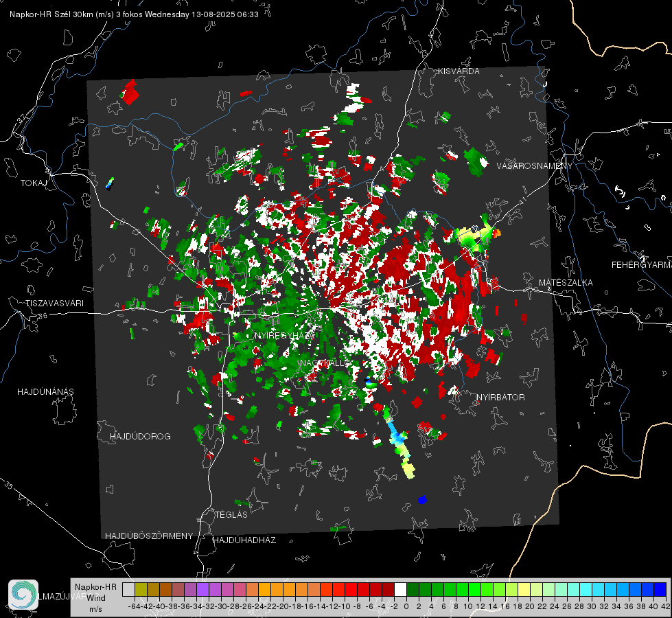672x618 pixels.
Task: Click the NAGYKÁLLÓ city label
Action: pyautogui.click(x=324, y=363)
